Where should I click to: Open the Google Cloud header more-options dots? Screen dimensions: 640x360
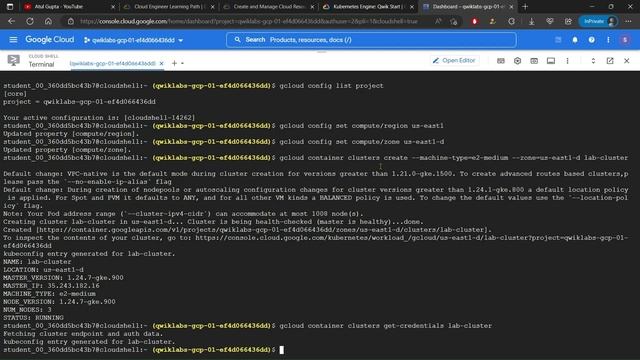click(x=608, y=40)
